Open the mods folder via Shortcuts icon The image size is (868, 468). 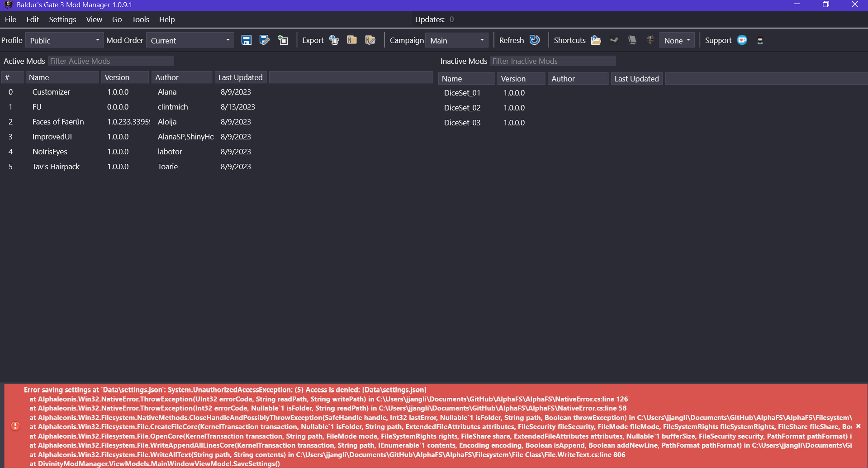[596, 40]
